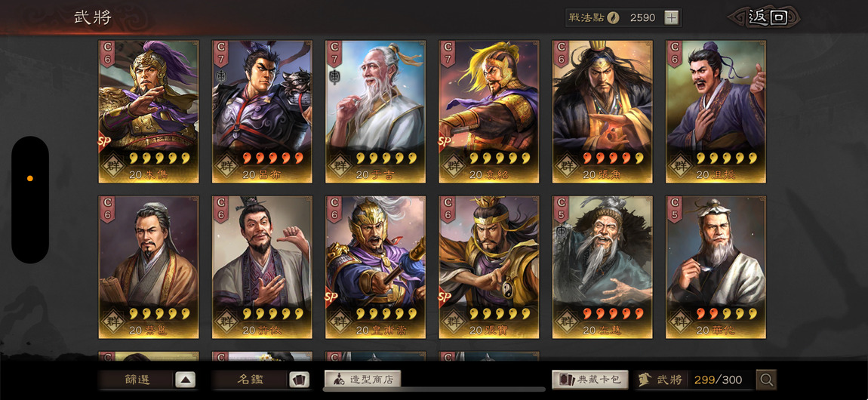The width and height of the screenshot is (868, 400).
Task: Open the 典藏卡包 collection pack
Action: click(x=590, y=380)
